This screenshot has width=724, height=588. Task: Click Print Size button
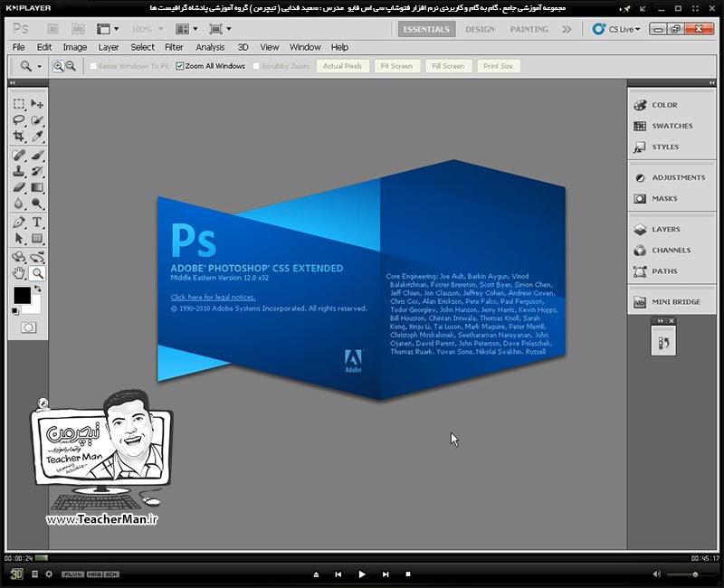pos(499,66)
